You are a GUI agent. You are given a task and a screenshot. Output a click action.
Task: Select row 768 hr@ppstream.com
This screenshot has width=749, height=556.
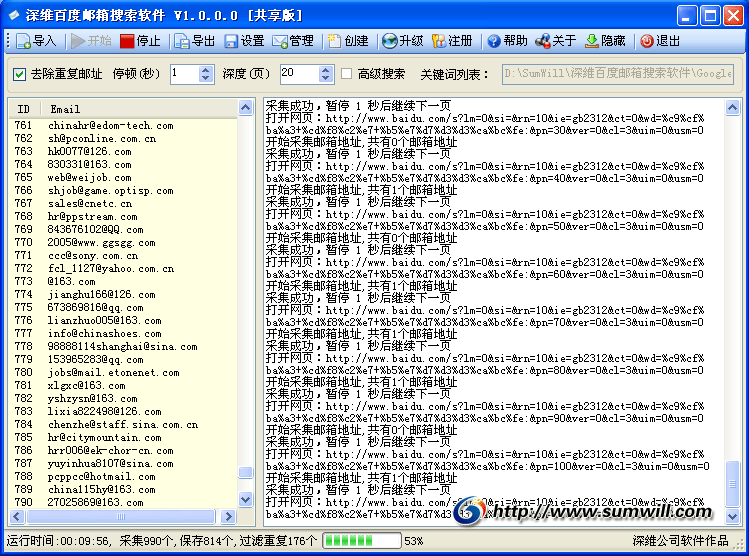(x=123, y=216)
